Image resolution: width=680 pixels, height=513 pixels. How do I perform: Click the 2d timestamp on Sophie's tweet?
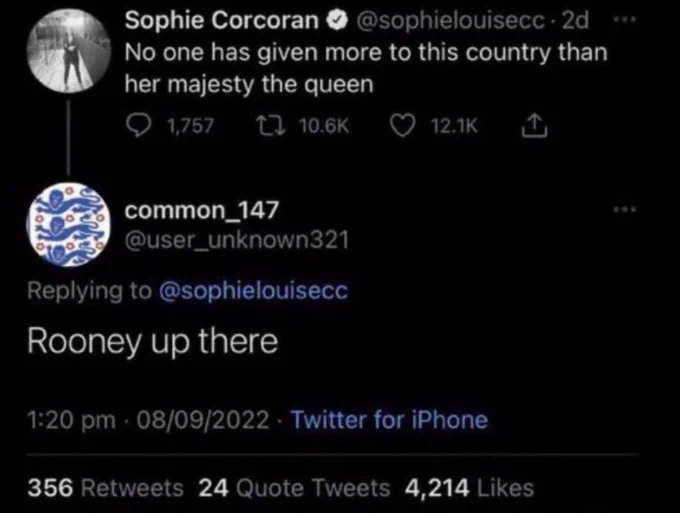tap(575, 20)
